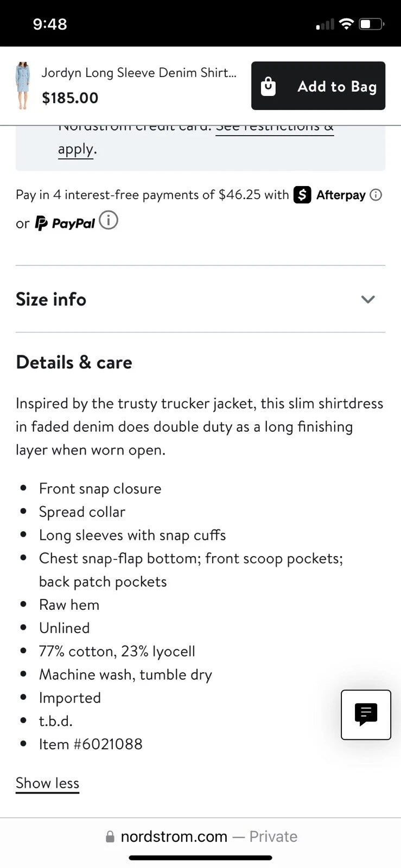Click the PayPal logo
Screen dimensions: 401x868
click(x=65, y=223)
